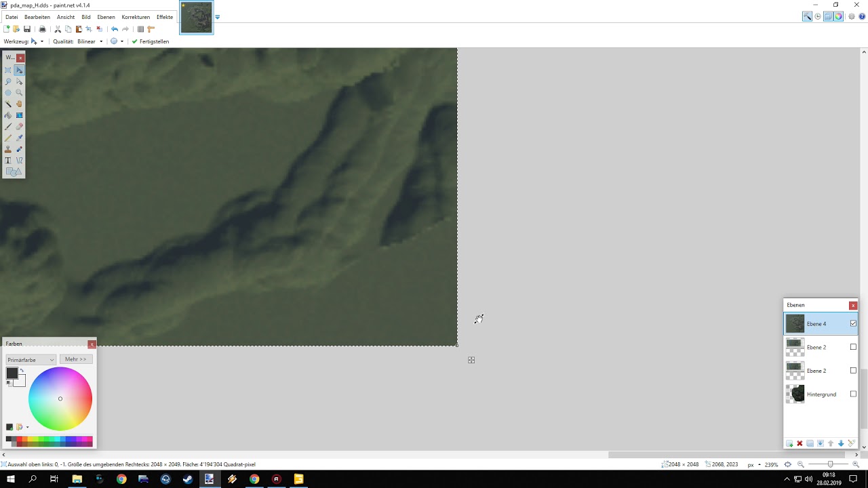Select the Move Selected Pixels tool
This screenshot has height=488, width=868.
(x=19, y=70)
